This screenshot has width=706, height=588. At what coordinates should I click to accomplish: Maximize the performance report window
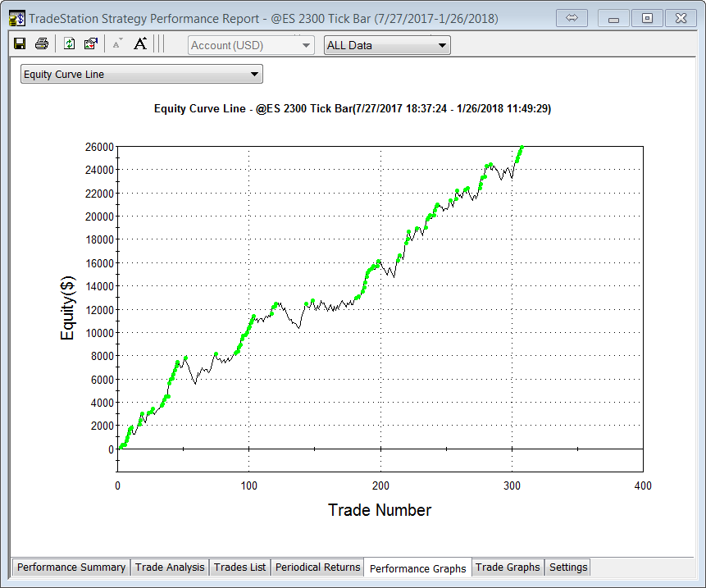[x=647, y=17]
